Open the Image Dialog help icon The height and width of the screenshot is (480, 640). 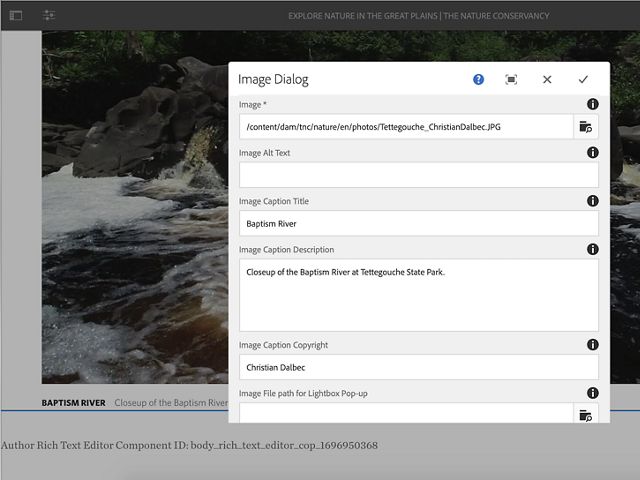[478, 79]
